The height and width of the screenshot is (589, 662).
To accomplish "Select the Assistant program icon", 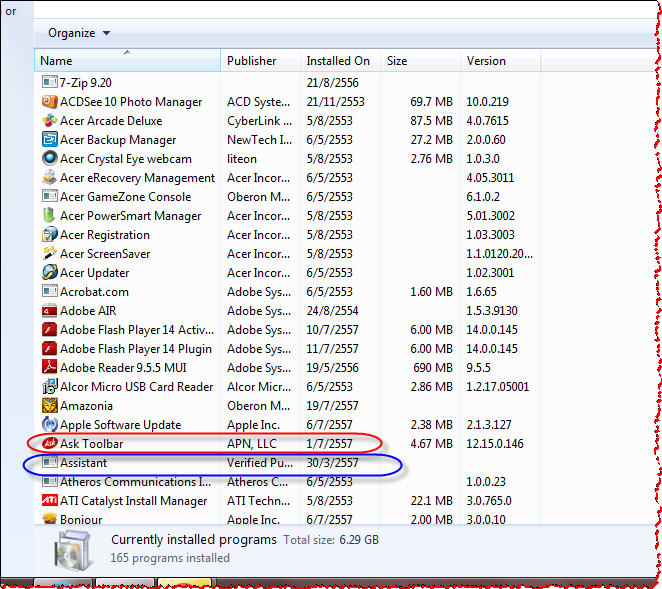I will click(49, 462).
